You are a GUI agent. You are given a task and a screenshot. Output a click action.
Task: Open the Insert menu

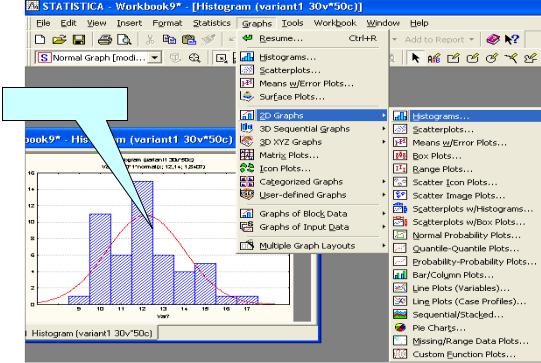(129, 23)
